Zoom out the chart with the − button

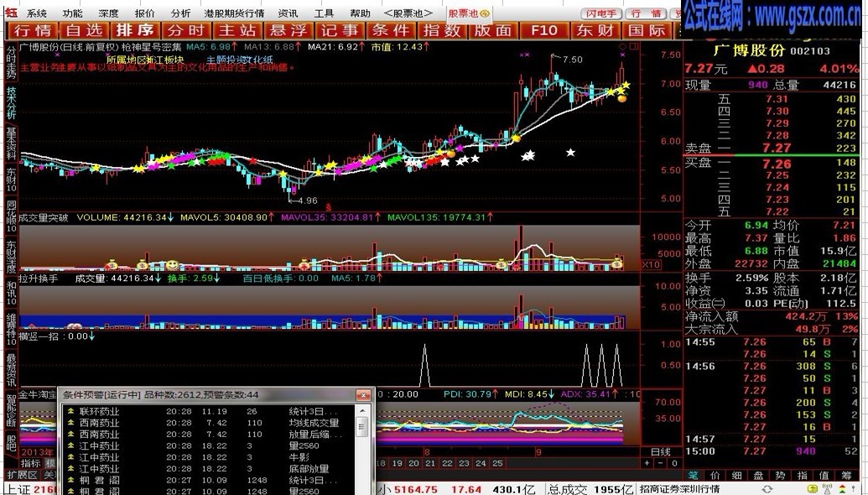tap(660, 463)
